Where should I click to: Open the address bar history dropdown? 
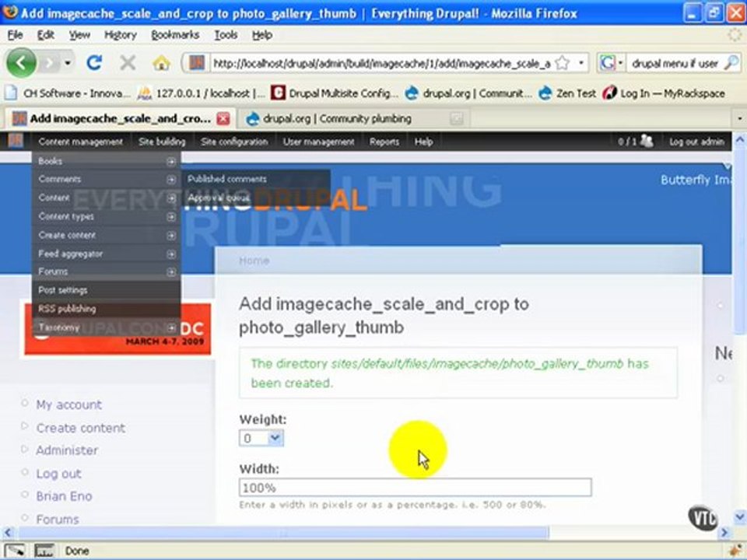tap(581, 63)
